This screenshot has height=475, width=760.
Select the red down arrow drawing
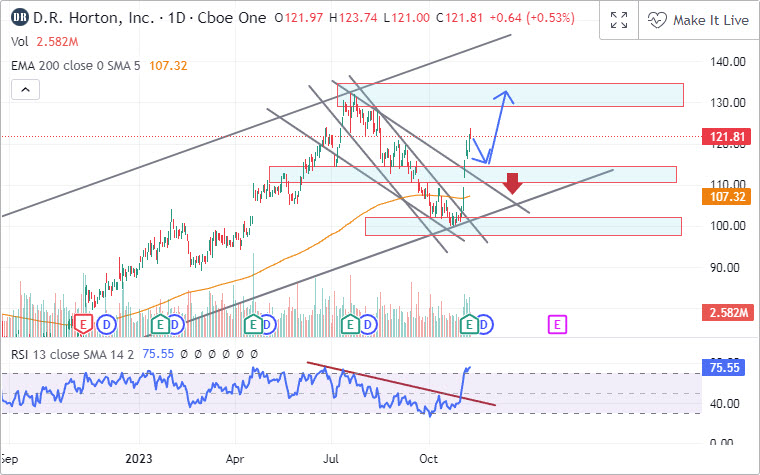point(513,183)
